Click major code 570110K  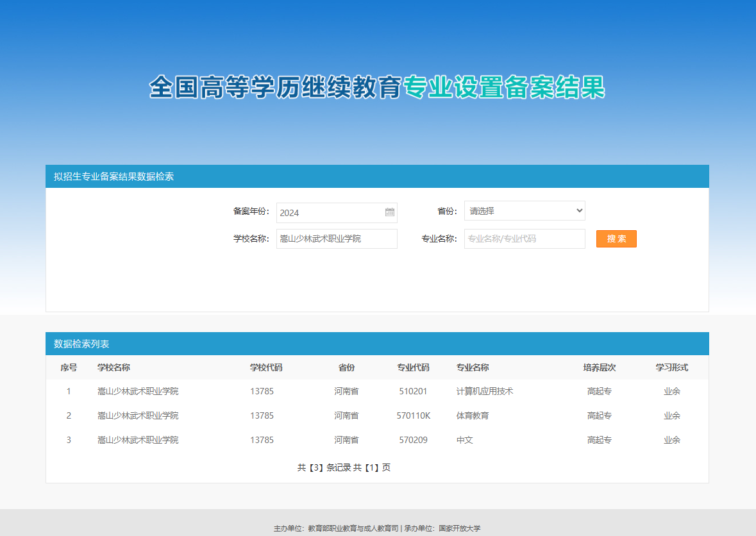[x=413, y=415]
